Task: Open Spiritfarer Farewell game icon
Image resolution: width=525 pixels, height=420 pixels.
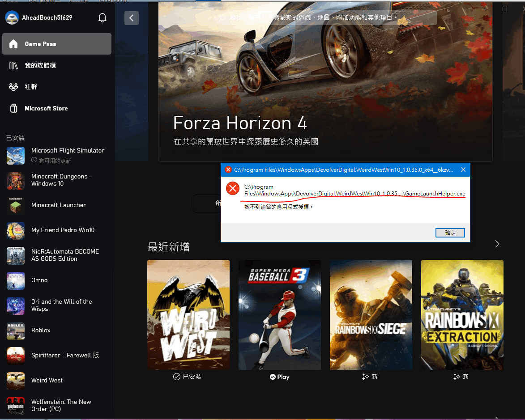Action: click(x=16, y=356)
